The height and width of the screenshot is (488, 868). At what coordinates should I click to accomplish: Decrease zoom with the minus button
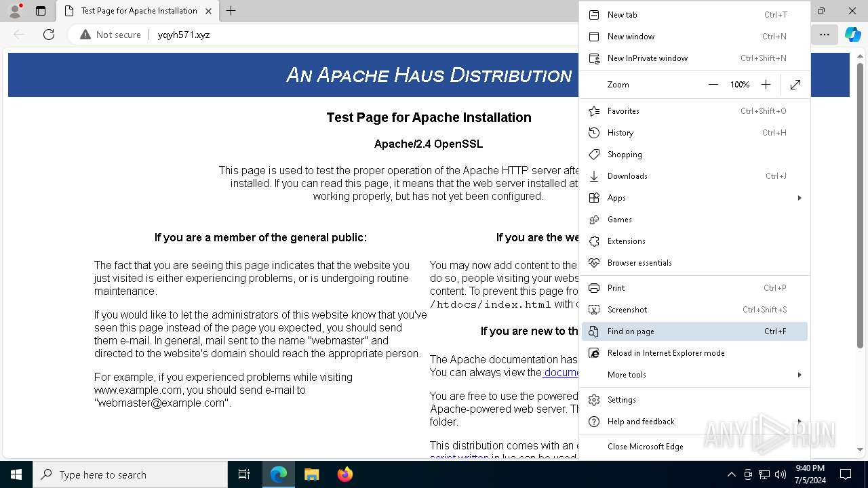coord(713,85)
